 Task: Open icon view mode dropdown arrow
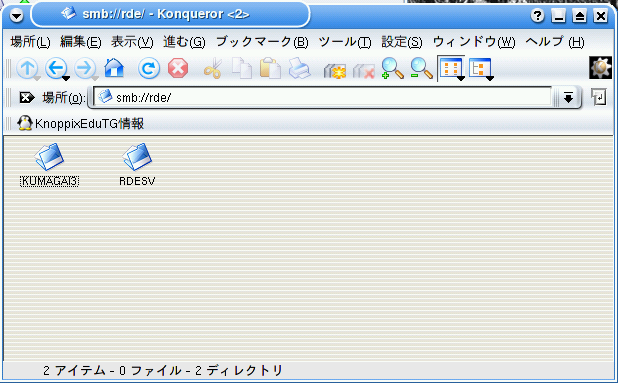click(x=460, y=78)
